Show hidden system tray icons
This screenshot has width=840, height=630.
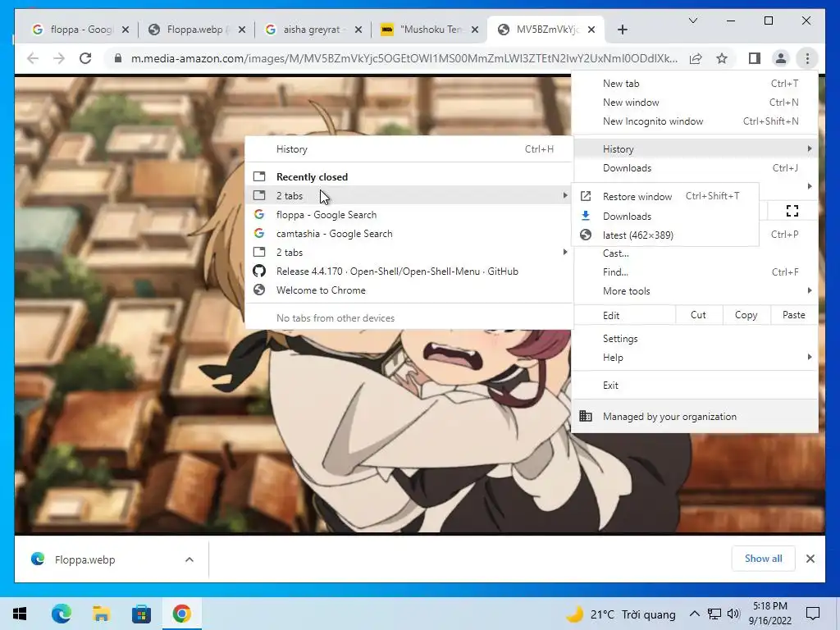(694, 614)
